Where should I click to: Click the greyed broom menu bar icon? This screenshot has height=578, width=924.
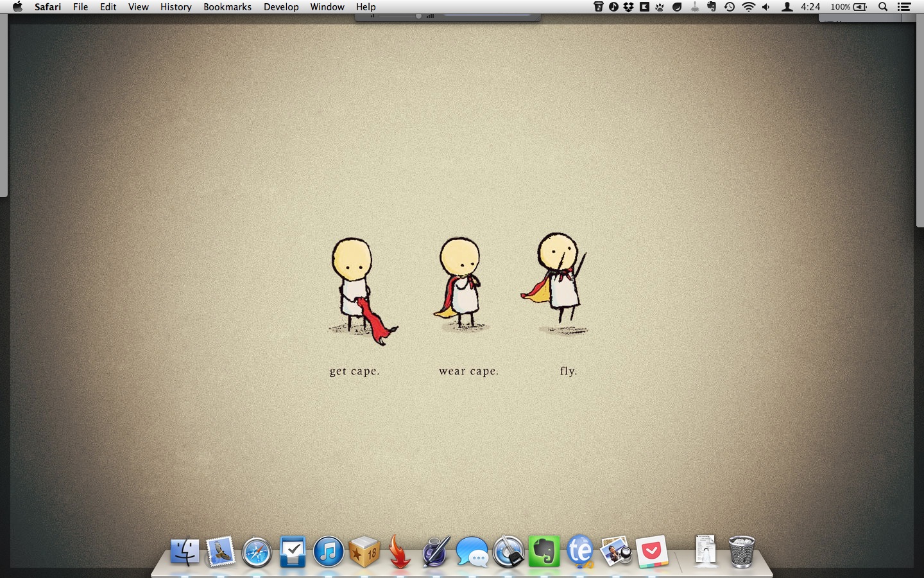tap(695, 7)
